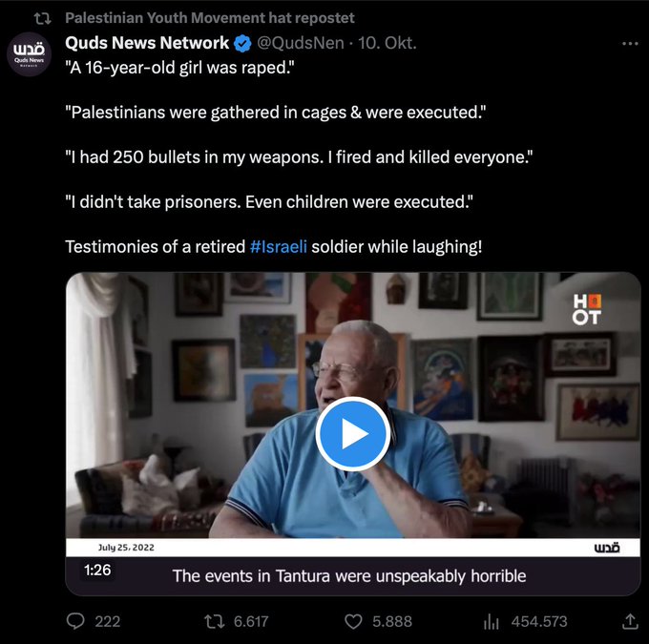Click the 1:26 video duration badge
Viewport: 649px width, 644px height.
[97, 570]
